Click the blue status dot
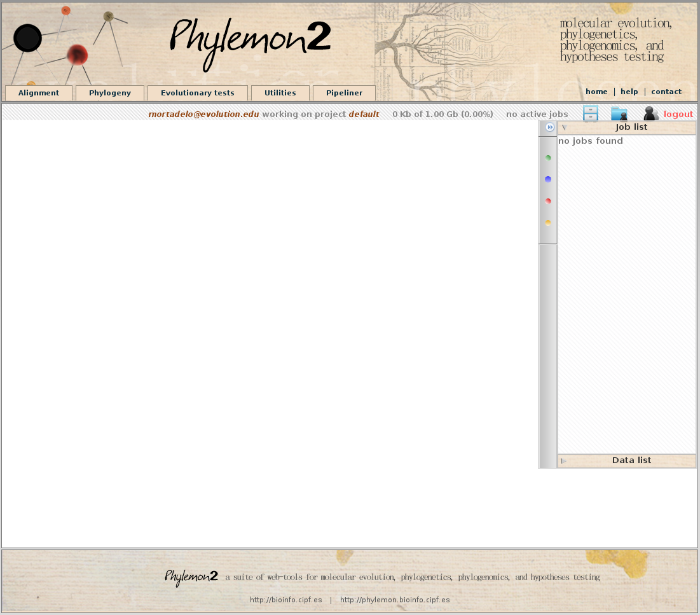The image size is (700, 615). click(548, 179)
